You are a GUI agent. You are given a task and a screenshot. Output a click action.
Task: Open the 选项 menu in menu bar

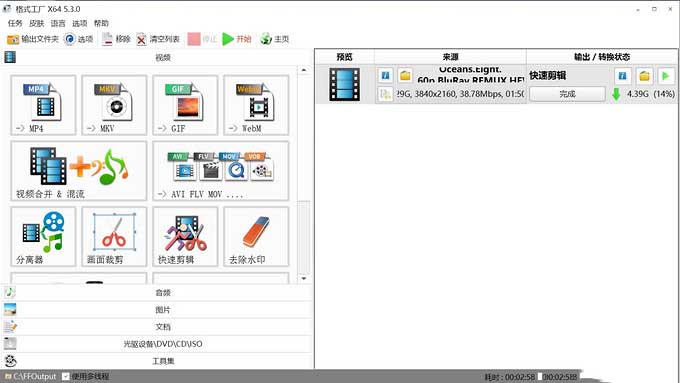point(79,23)
